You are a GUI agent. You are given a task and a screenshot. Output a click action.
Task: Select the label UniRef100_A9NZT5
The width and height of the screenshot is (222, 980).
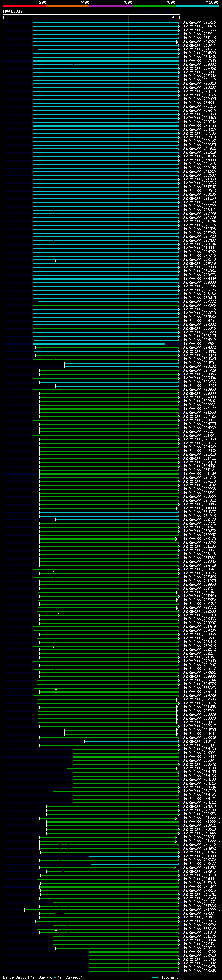(x=199, y=424)
